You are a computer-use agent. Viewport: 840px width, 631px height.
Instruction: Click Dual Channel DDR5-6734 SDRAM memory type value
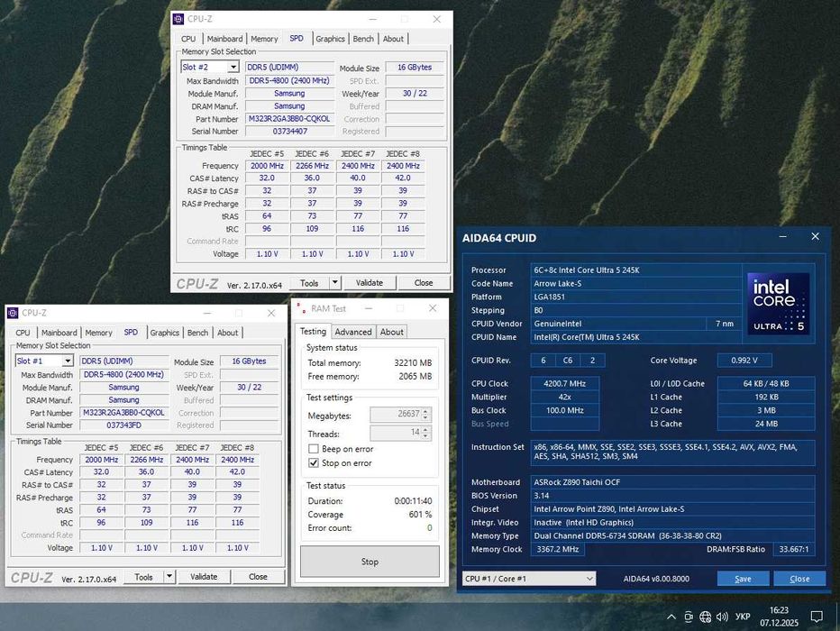(x=673, y=535)
